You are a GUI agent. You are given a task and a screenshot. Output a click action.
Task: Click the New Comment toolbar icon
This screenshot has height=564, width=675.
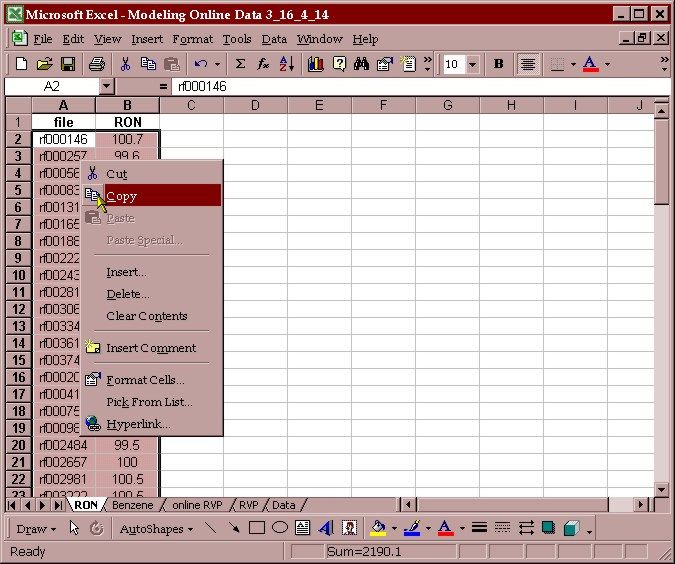click(x=408, y=64)
